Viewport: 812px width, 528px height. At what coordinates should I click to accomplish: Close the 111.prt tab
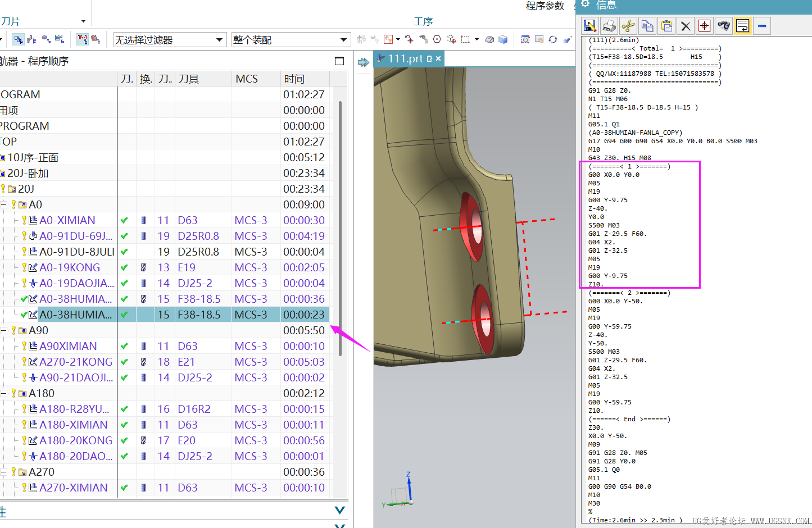pos(438,58)
